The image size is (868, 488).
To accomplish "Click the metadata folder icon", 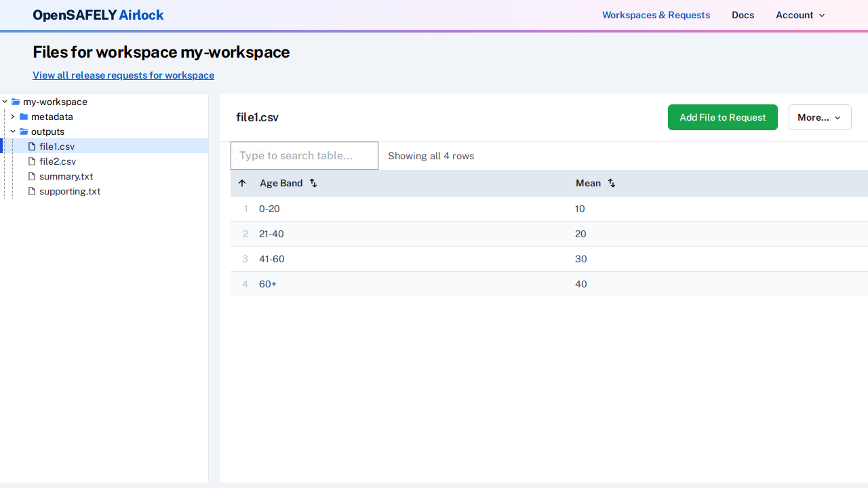I will pyautogui.click(x=23, y=117).
